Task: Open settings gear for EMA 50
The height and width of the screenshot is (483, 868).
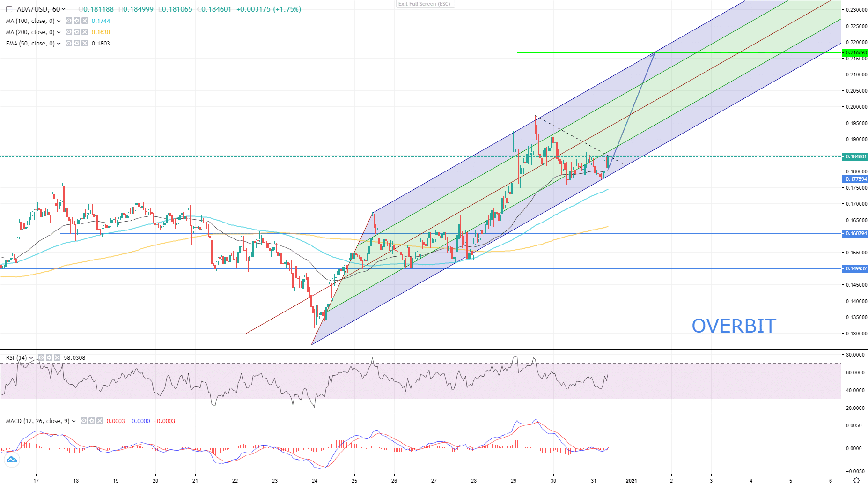Action: coord(77,43)
